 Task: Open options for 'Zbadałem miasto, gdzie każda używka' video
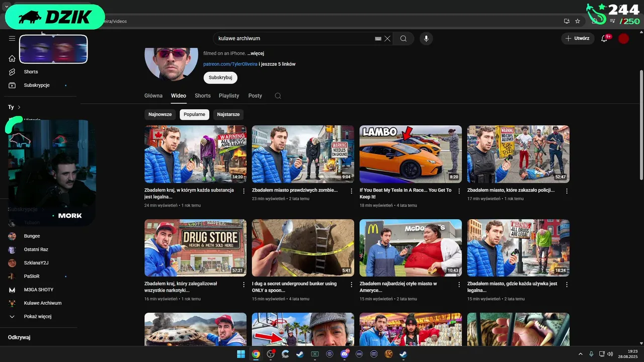click(x=567, y=285)
